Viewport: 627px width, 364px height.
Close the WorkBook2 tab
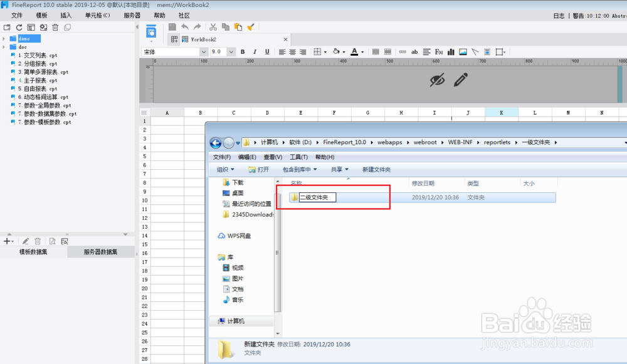pyautogui.click(x=285, y=39)
